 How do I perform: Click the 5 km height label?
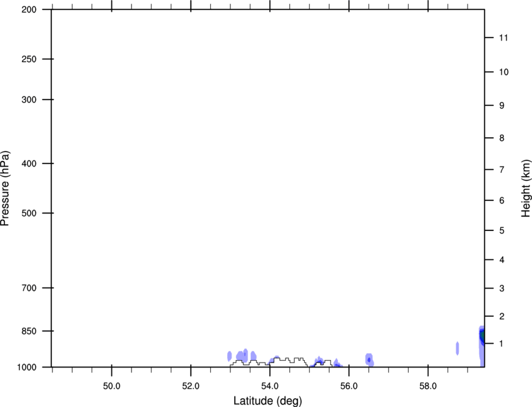pos(502,231)
